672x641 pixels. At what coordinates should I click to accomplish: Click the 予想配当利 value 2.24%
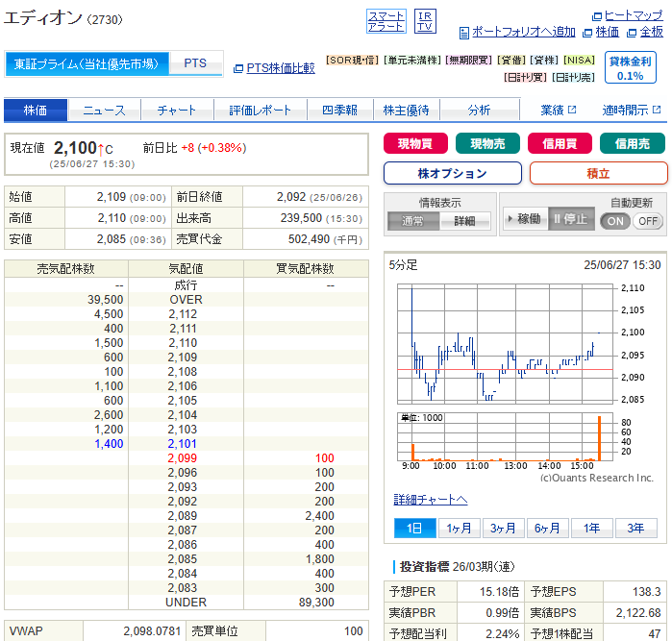pos(502,633)
